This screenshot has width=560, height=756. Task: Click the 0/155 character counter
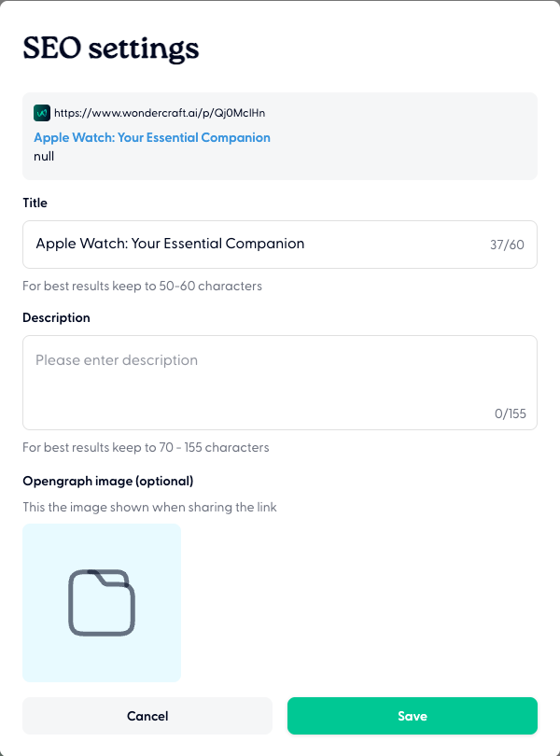click(x=510, y=413)
